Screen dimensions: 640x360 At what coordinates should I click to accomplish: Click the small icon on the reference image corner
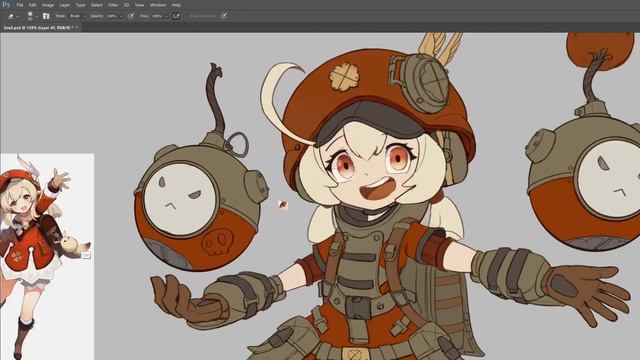(x=86, y=255)
